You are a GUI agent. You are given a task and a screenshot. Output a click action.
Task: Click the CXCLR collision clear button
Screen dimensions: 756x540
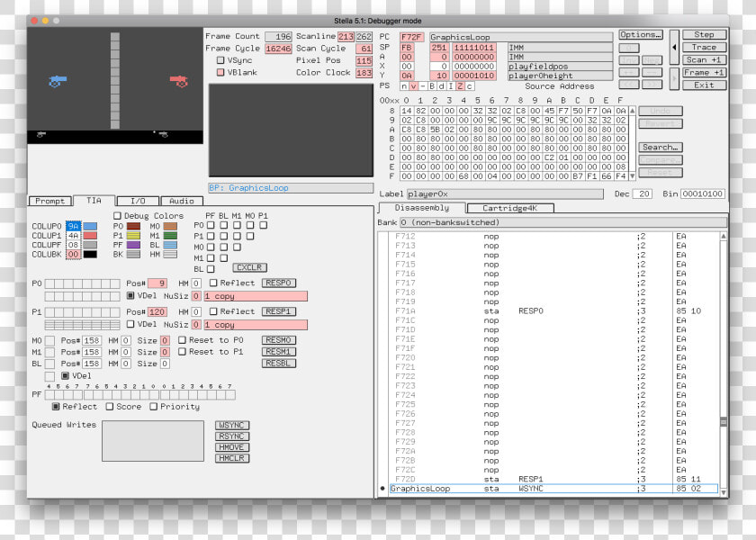pyautogui.click(x=250, y=267)
